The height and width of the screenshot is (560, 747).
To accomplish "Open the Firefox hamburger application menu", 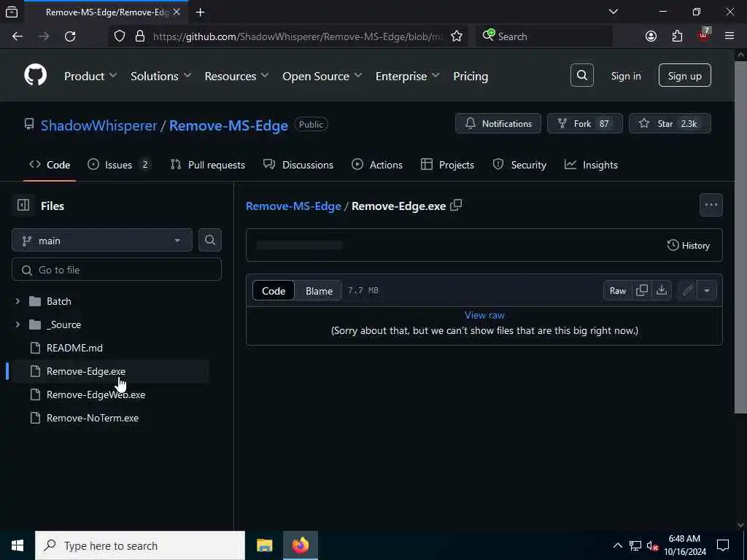I will click(x=729, y=36).
